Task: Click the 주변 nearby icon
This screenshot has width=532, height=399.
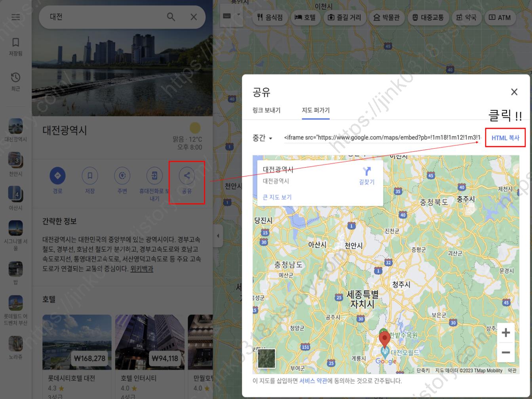Action: [x=122, y=176]
